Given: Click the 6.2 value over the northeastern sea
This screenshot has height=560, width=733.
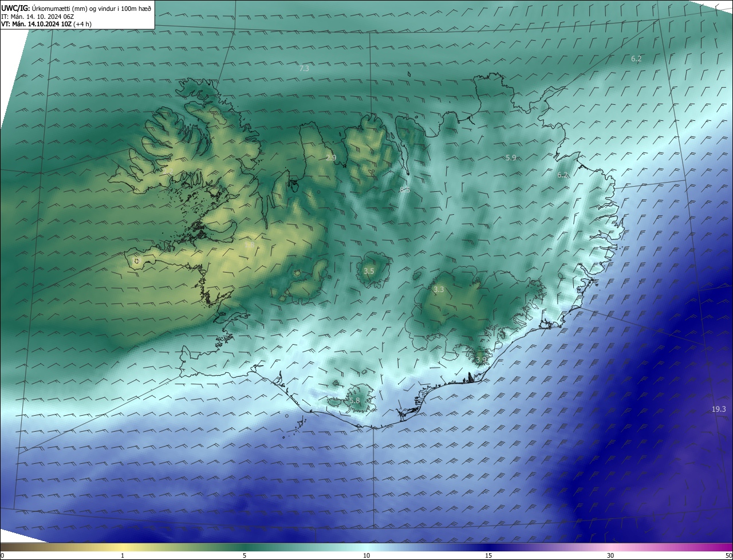Looking at the screenshot, I should [636, 58].
